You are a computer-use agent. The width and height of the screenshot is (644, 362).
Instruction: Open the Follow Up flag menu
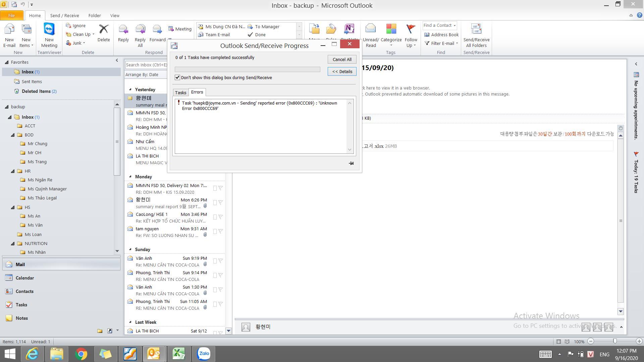pyautogui.click(x=411, y=36)
